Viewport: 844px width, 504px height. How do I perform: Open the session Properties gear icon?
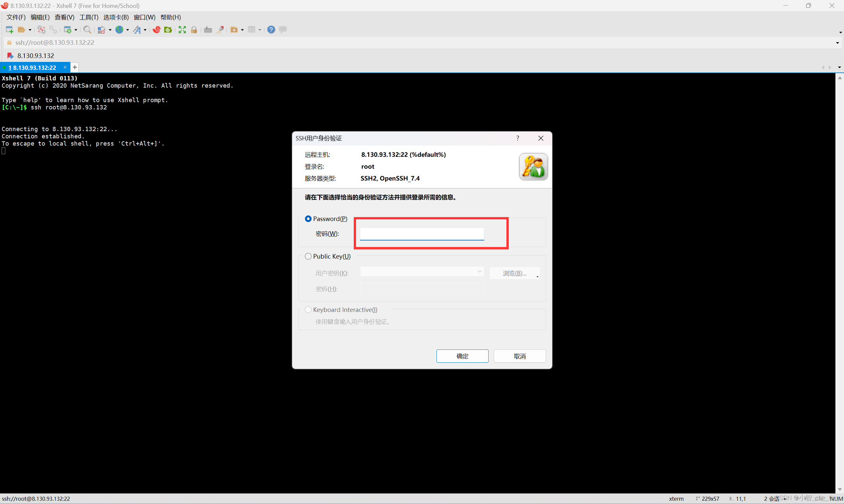(68, 30)
